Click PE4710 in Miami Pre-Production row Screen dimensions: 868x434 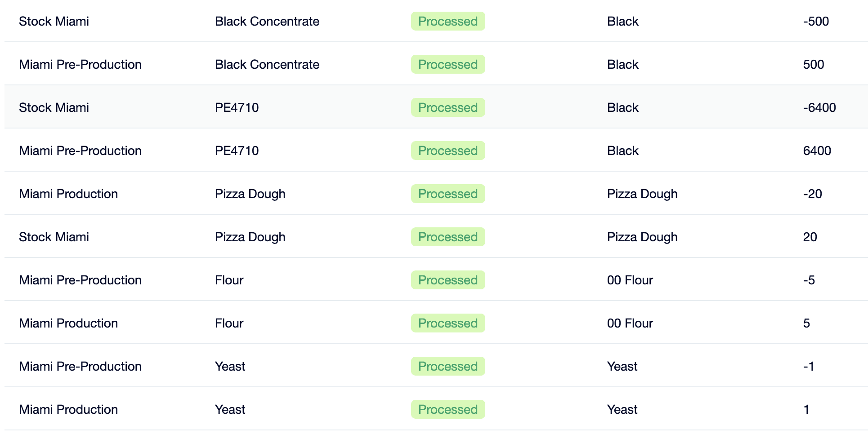point(237,151)
